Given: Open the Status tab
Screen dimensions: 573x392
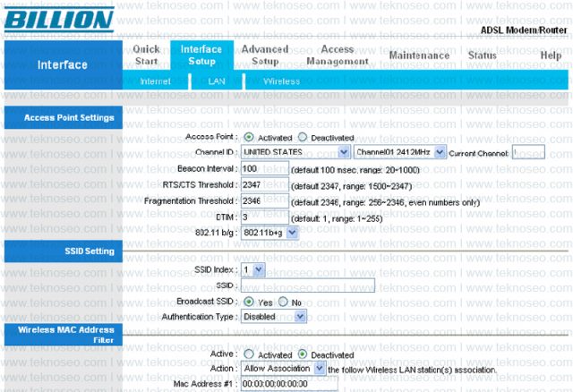Looking at the screenshot, I should point(483,55).
